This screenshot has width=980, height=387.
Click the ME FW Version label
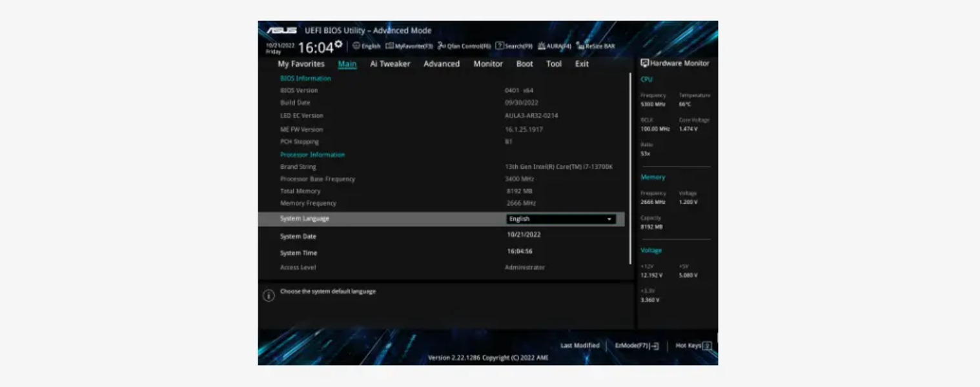301,130
